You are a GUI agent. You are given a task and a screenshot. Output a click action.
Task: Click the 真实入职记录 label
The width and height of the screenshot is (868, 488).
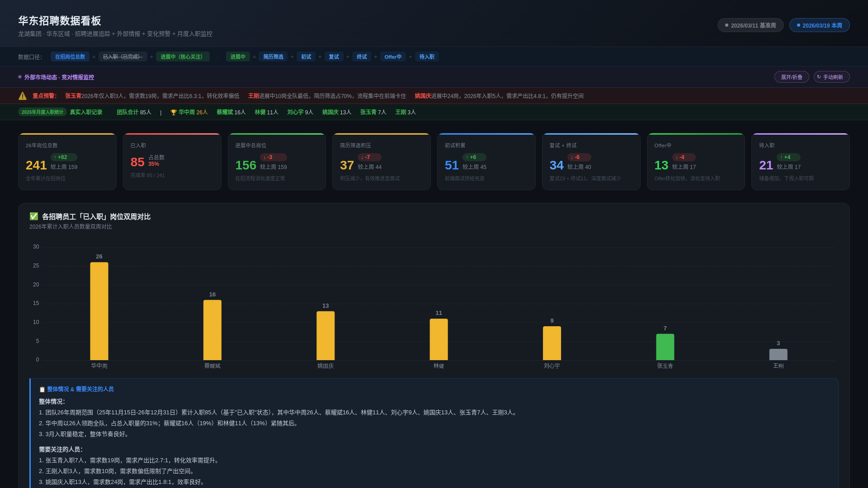[86, 113]
